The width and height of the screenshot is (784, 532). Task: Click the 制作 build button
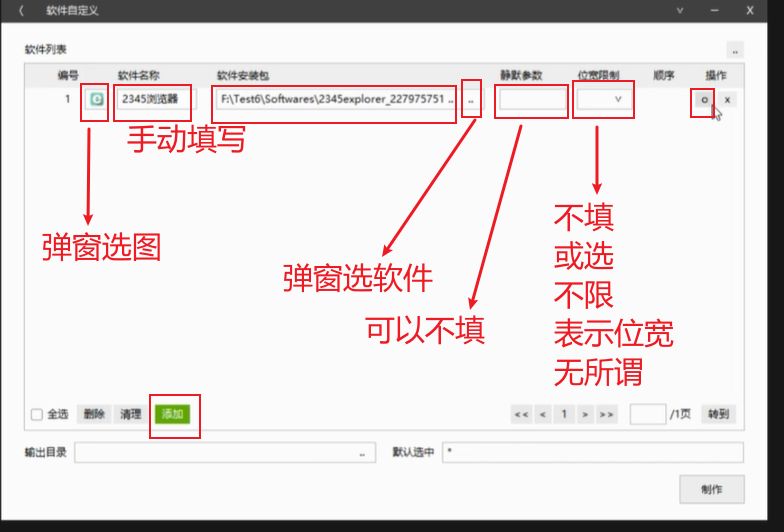tap(711, 489)
